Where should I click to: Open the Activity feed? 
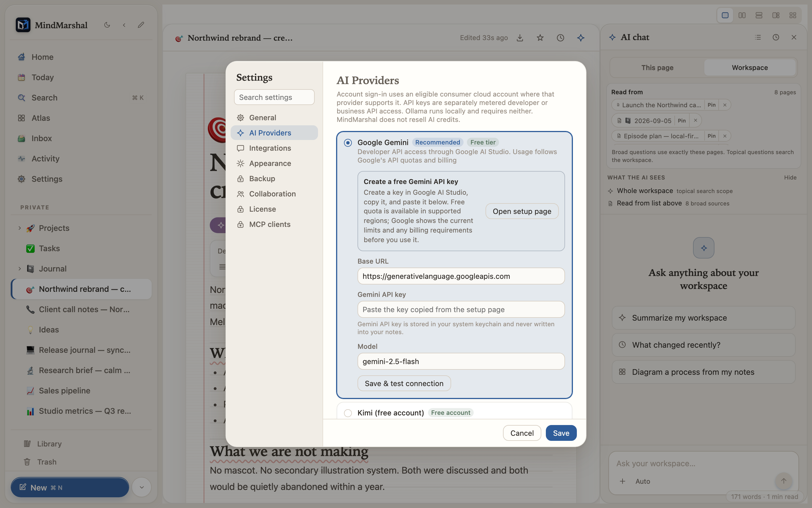tap(81, 159)
